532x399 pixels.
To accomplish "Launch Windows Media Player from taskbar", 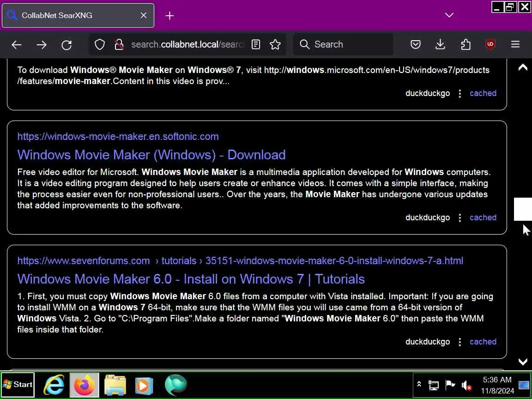I will [x=144, y=385].
